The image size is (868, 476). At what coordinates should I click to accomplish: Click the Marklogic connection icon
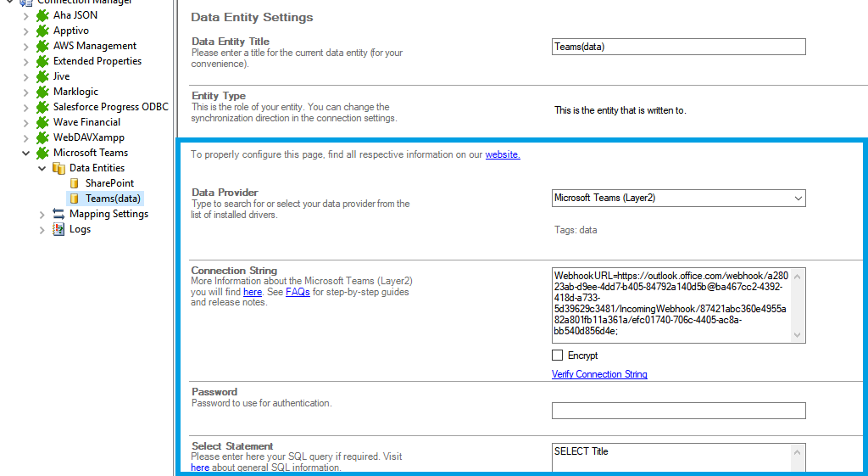pos(42,92)
